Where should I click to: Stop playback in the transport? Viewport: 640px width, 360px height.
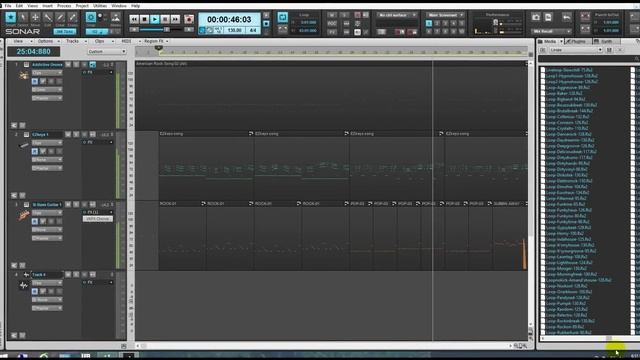tap(144, 19)
